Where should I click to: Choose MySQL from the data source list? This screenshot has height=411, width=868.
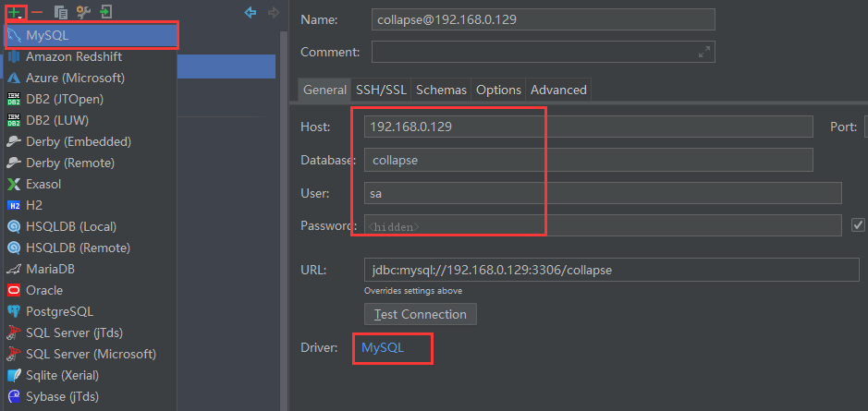(91, 35)
